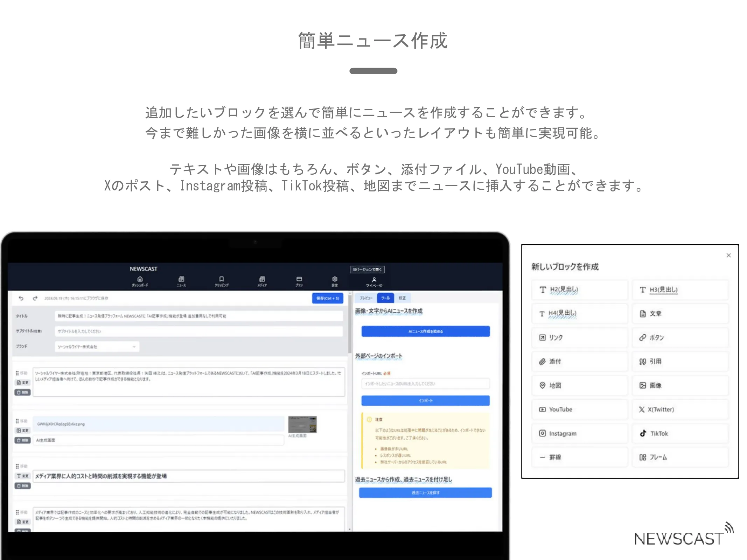The image size is (747, 560).
Task: Add a 文章 text block
Action: (x=680, y=314)
